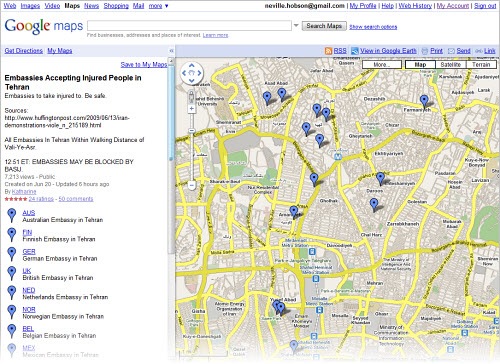Click the pin icon next to UK
This screenshot has width=500, height=364.
pyautogui.click(x=12, y=273)
